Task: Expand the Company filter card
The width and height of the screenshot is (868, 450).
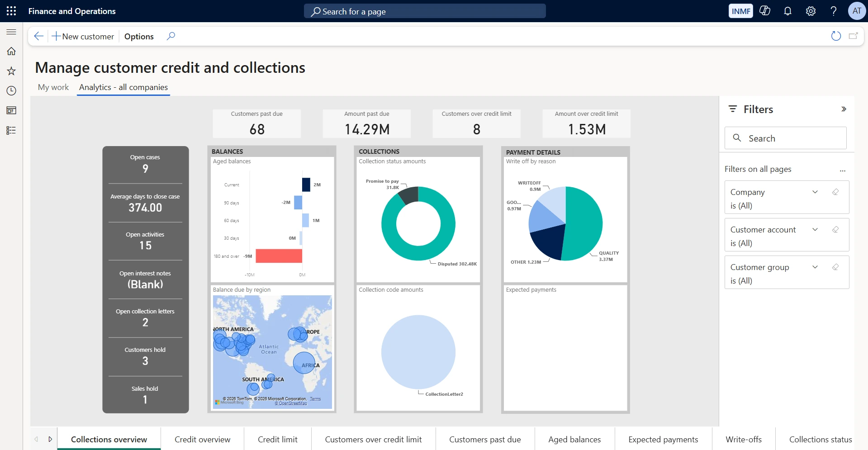Action: 815,192
